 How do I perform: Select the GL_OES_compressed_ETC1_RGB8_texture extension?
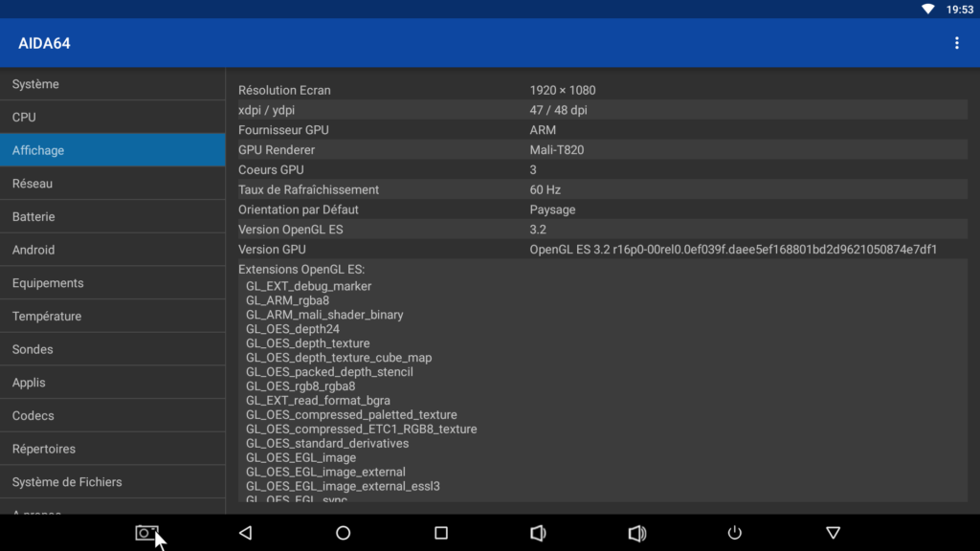pyautogui.click(x=361, y=430)
